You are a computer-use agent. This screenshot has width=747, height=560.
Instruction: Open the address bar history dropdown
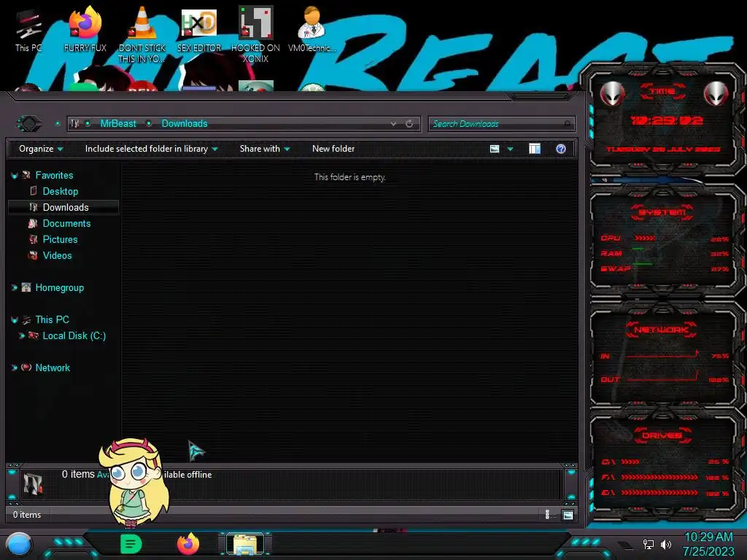tap(393, 124)
